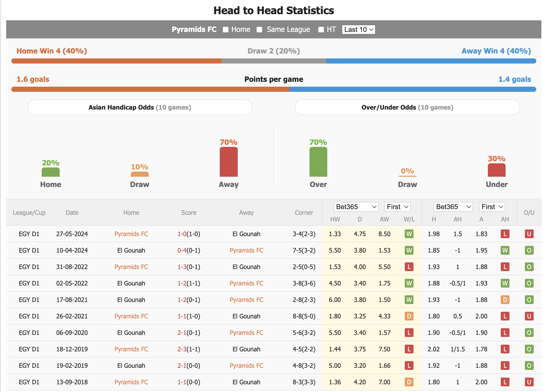Click the red 70% Away handicap bar
546x392 pixels.
[228, 162]
